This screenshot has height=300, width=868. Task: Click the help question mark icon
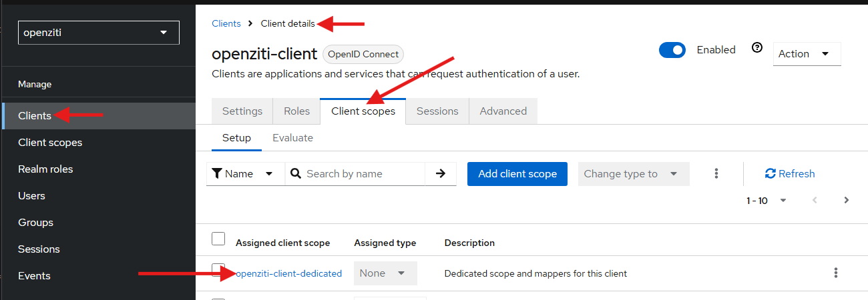click(756, 48)
